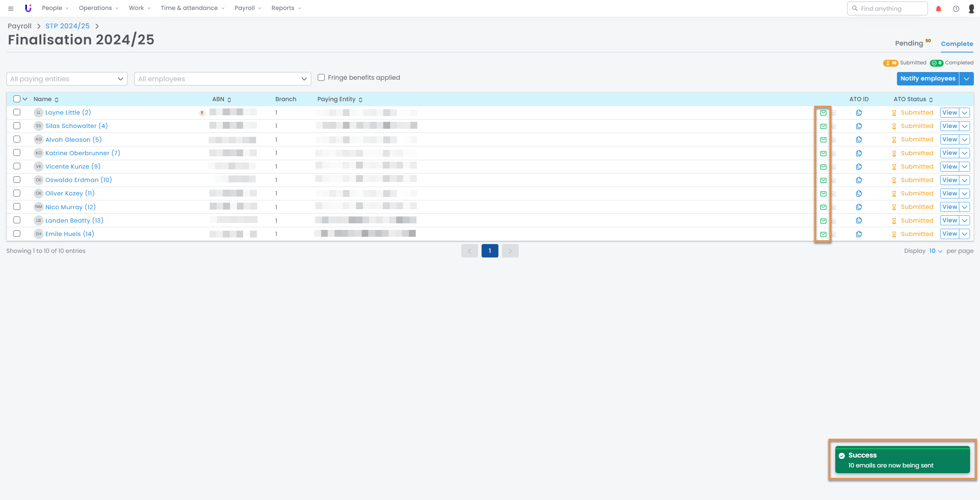
Task: Tick the Fringe benefits applied checkbox
Action: click(x=321, y=77)
